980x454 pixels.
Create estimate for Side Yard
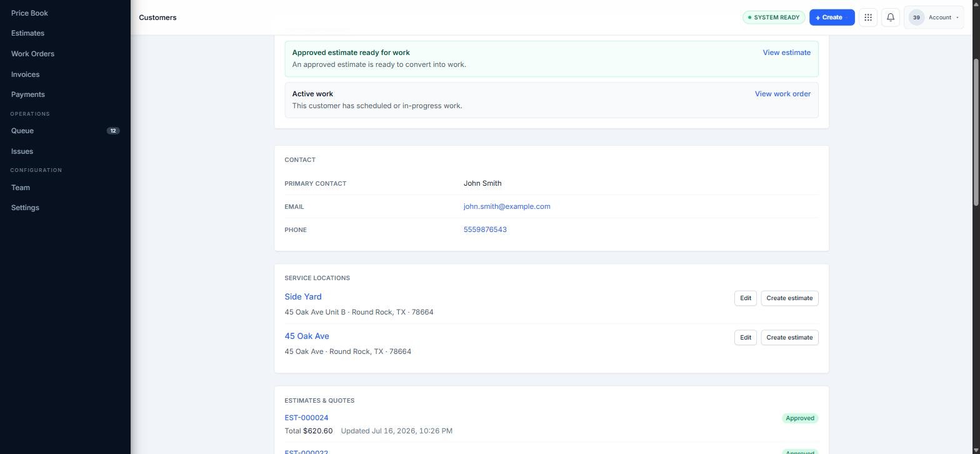coord(789,298)
